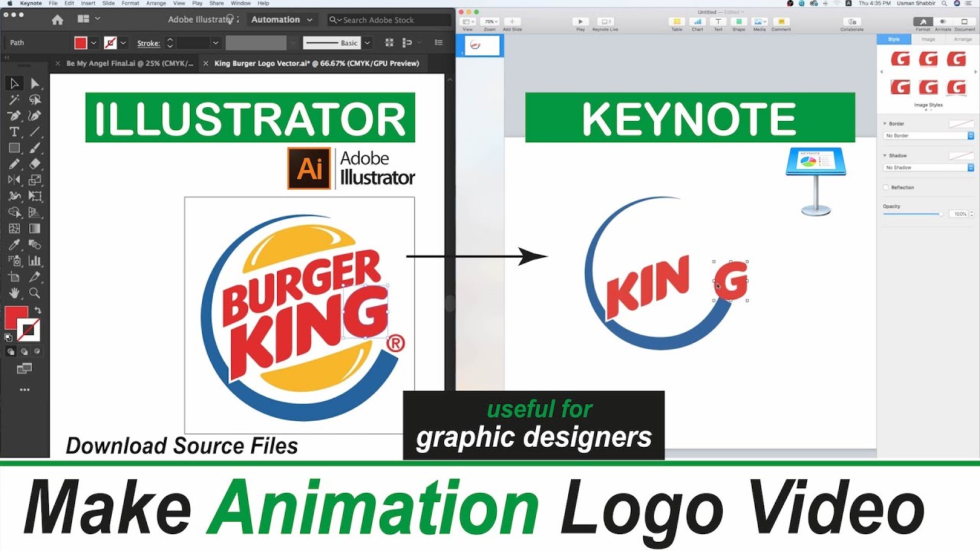Image resolution: width=980 pixels, height=551 pixels.
Task: Open macOS Spotlight search icon
Action: tap(944, 3)
